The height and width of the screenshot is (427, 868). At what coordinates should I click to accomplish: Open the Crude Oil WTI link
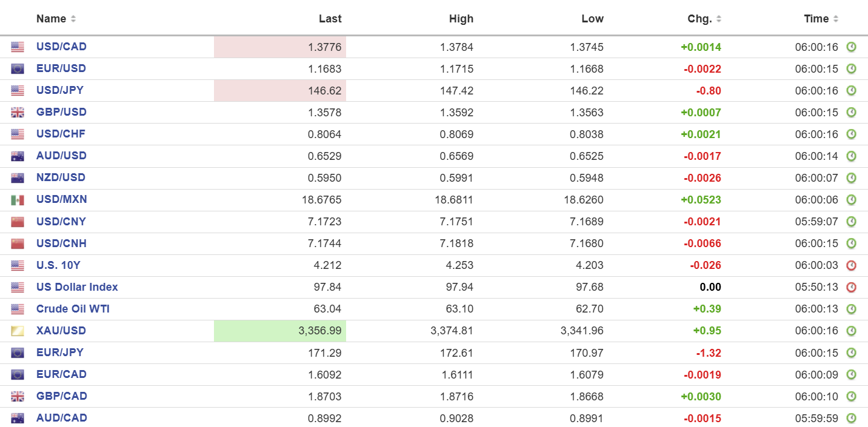pyautogui.click(x=73, y=309)
